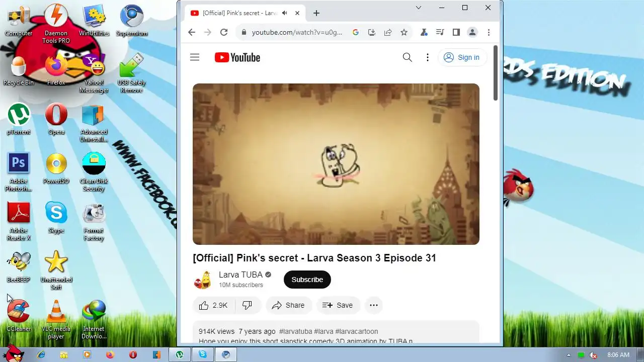Click the Google icon in the address bar
Image resolution: width=644 pixels, height=362 pixels.
(356, 32)
